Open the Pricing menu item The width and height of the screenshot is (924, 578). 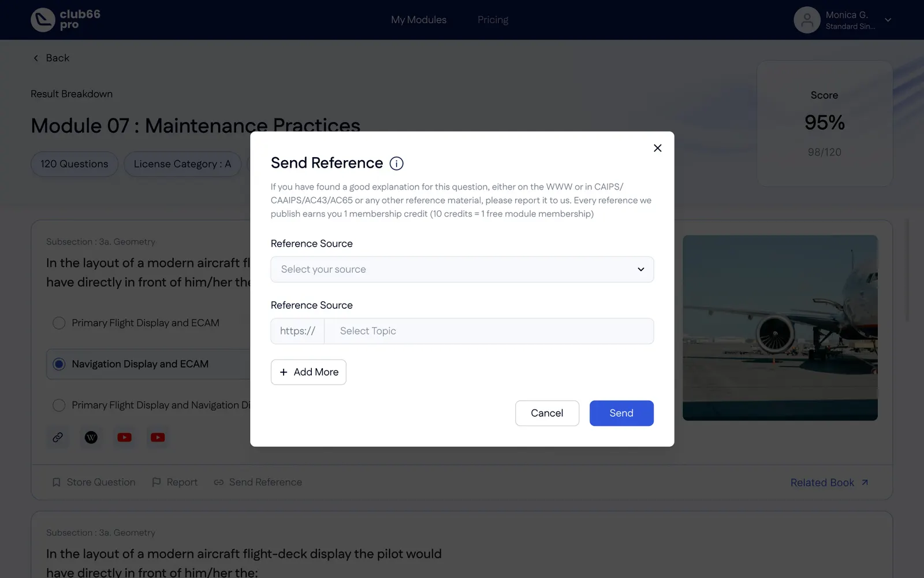[493, 20]
